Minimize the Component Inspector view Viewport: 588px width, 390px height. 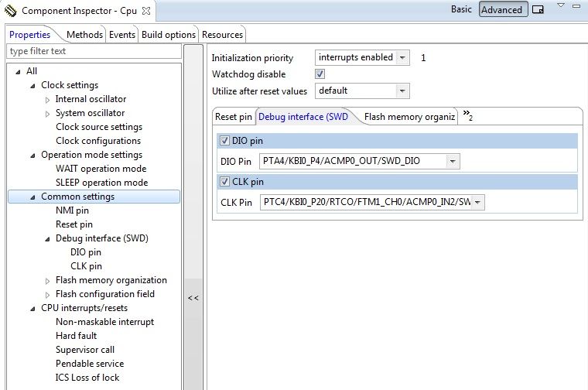(x=576, y=6)
